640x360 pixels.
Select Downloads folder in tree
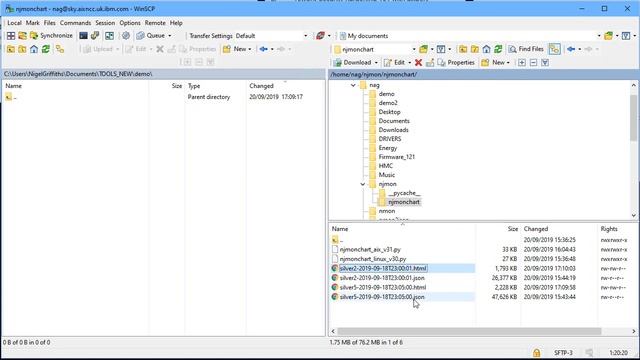[393, 130]
